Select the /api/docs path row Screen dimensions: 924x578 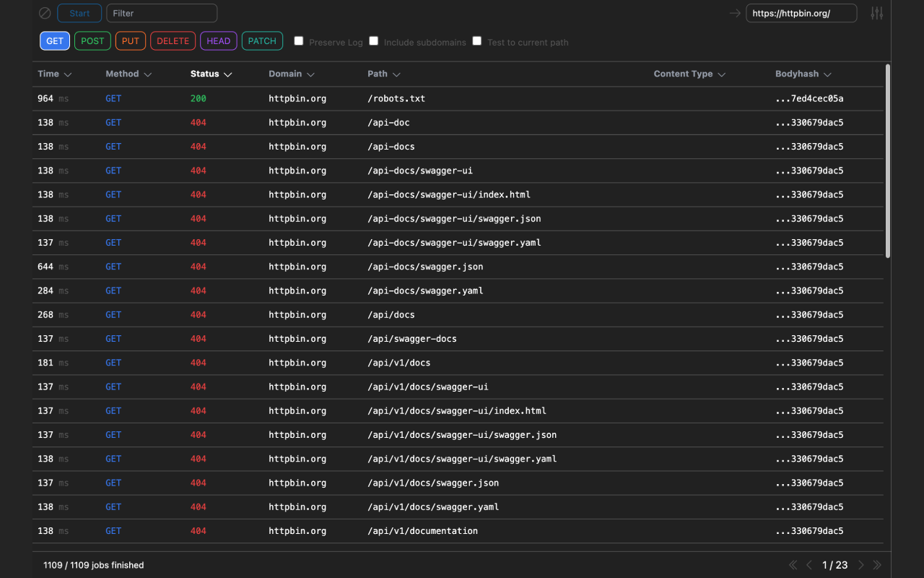[458, 315]
